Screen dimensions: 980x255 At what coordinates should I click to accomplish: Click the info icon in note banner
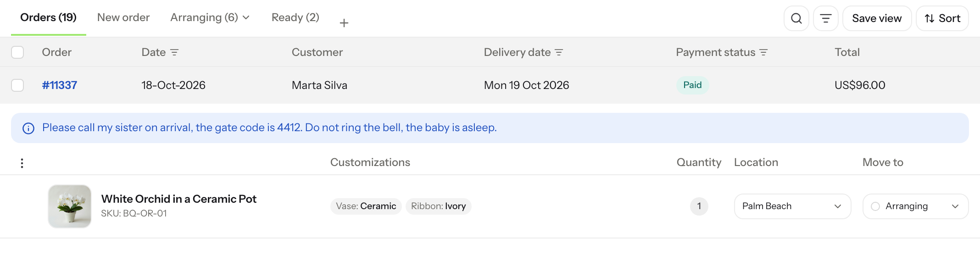(28, 128)
